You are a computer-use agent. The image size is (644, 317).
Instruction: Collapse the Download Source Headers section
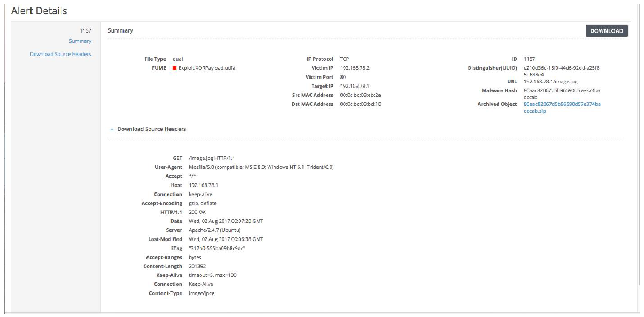pos(112,129)
